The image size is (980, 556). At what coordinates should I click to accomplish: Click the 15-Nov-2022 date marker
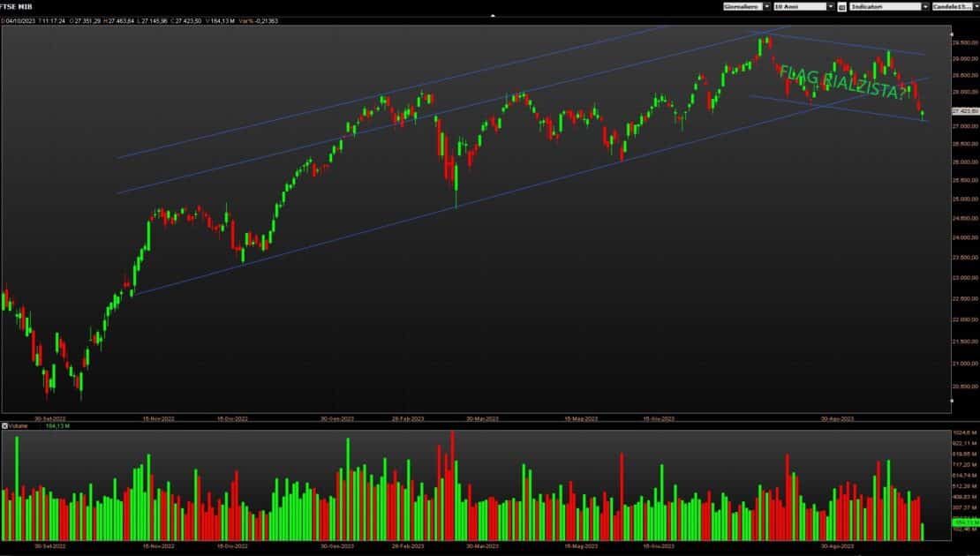click(158, 418)
